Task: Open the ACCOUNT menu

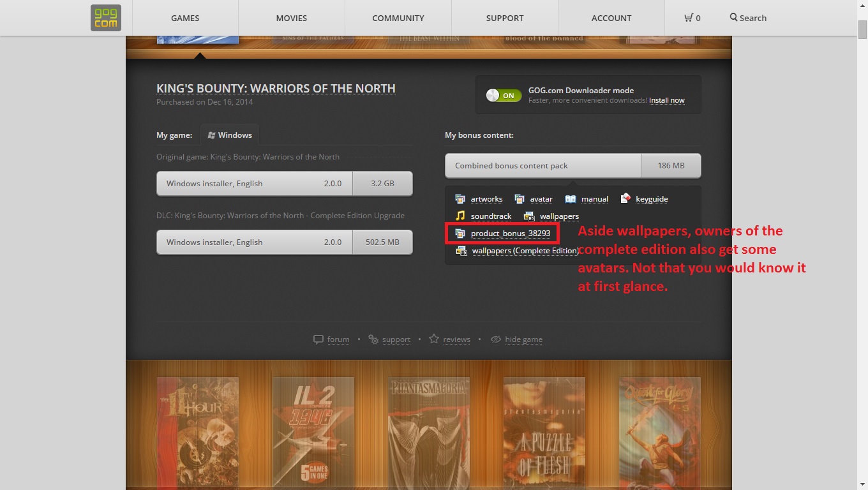Action: click(x=611, y=18)
